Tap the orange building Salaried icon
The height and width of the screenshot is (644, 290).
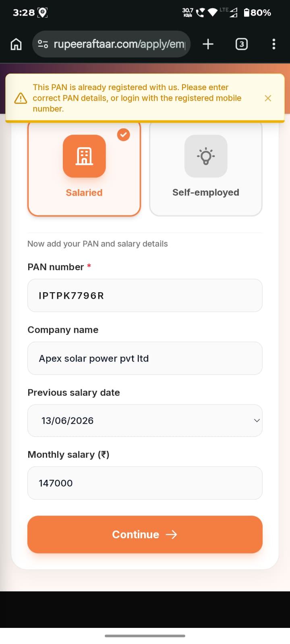pyautogui.click(x=84, y=156)
